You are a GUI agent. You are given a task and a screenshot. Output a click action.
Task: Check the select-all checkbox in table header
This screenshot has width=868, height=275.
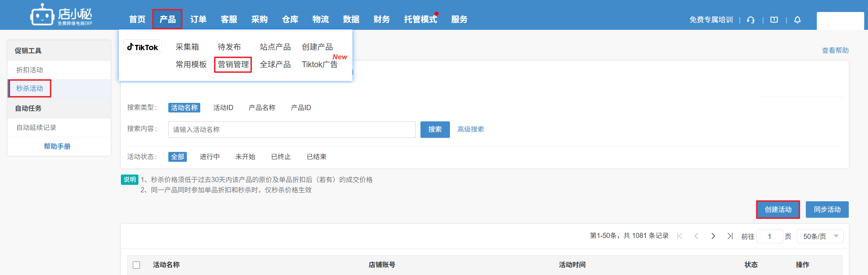point(136,265)
